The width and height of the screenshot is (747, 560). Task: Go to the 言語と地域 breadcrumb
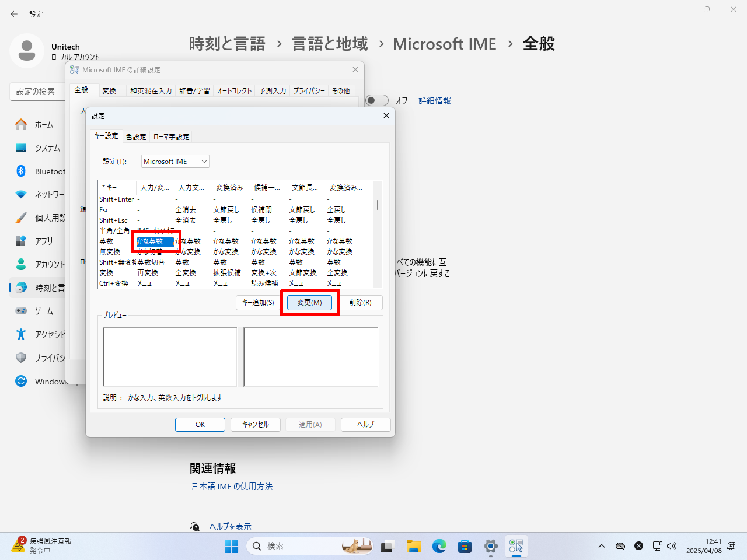tap(330, 44)
